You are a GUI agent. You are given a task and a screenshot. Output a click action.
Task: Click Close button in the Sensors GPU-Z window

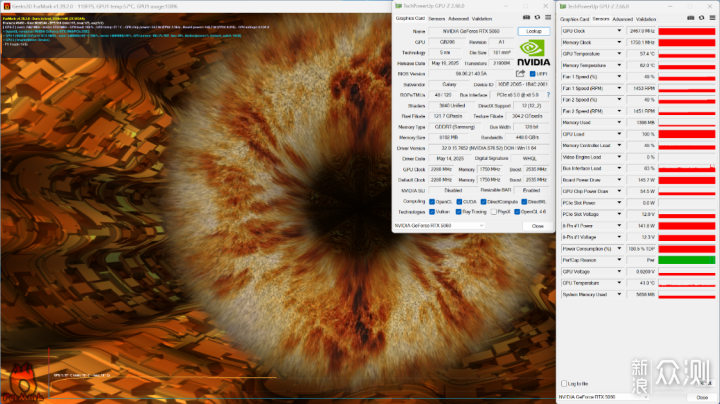point(702,397)
